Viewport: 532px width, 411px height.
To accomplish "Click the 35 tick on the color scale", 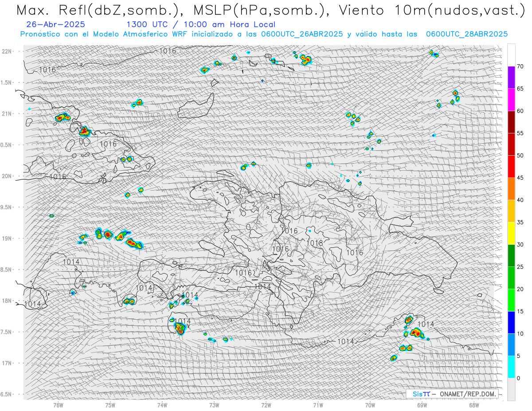I will click(x=520, y=222).
